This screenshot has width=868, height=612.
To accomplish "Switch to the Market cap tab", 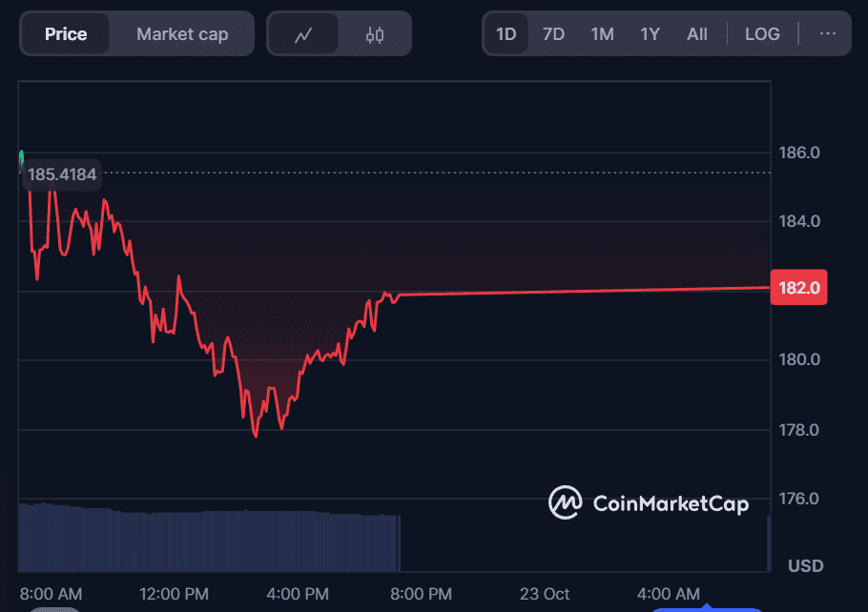I will point(182,34).
